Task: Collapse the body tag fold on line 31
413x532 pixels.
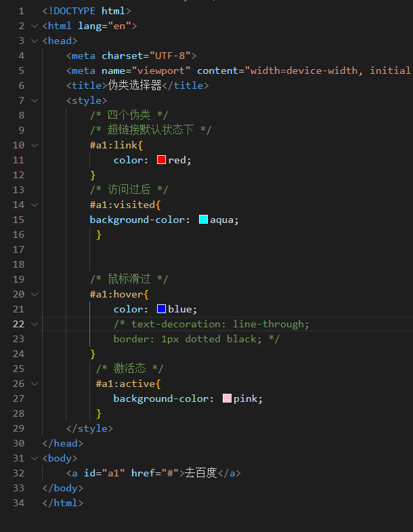Action: [x=35, y=459]
